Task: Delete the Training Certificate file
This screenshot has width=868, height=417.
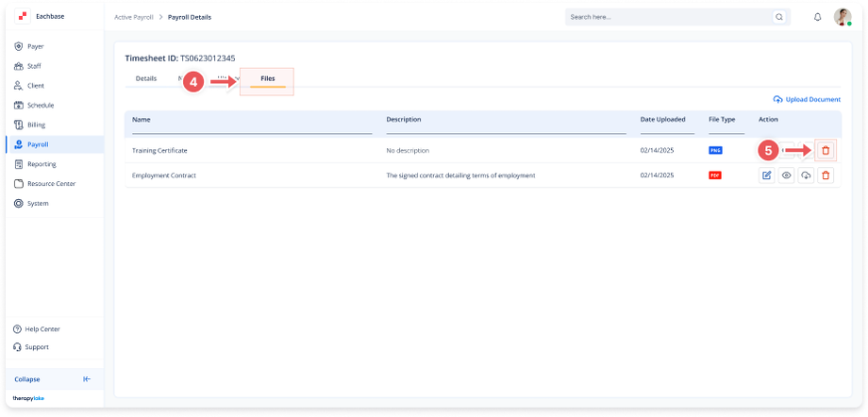Action: 826,151
